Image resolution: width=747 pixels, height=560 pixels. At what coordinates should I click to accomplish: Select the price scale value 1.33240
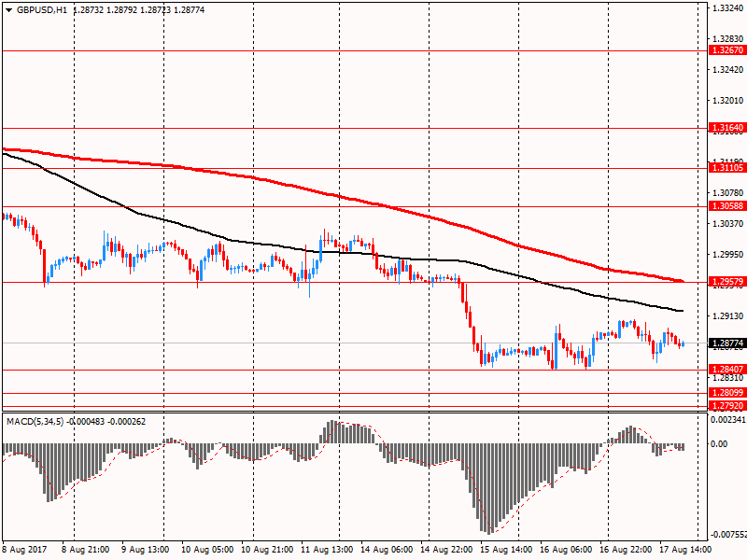click(x=728, y=8)
